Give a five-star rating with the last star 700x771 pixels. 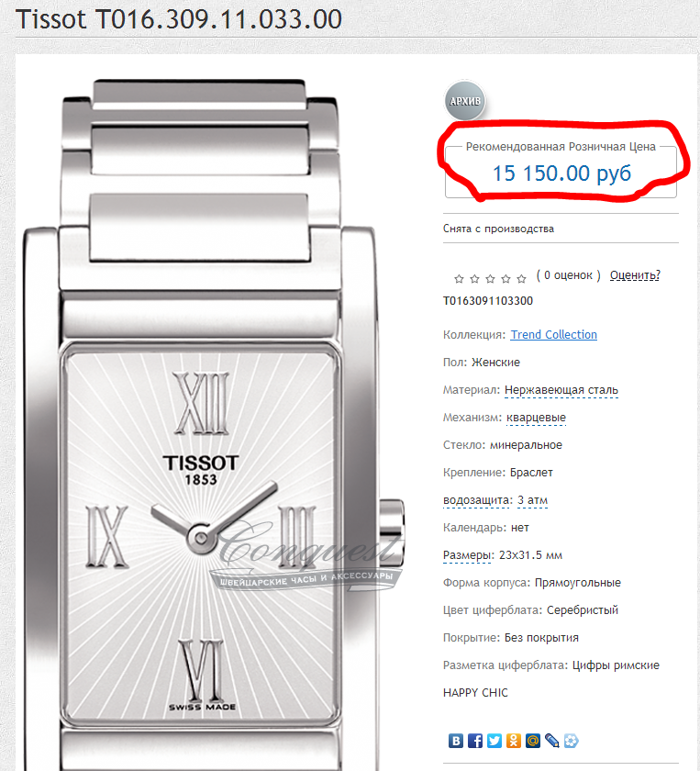coord(521,279)
